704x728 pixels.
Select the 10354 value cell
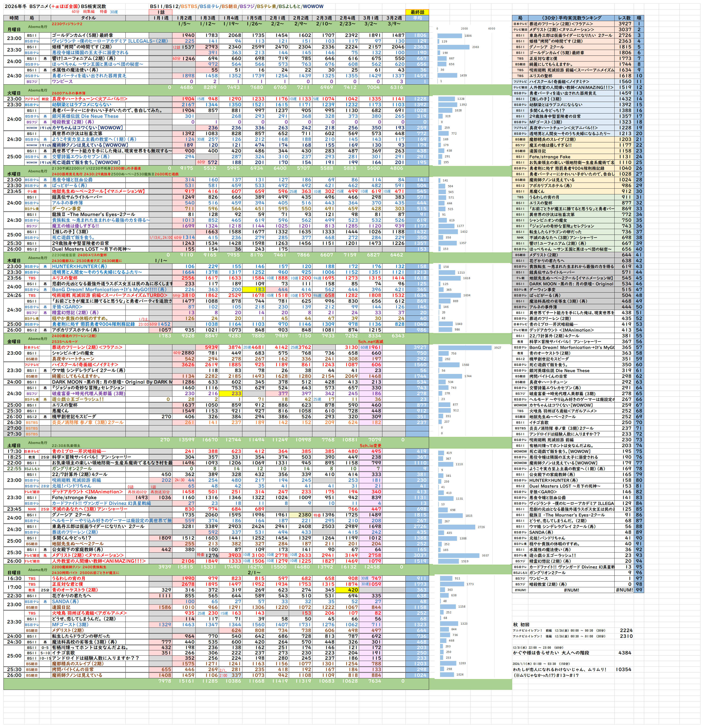click(624, 669)
